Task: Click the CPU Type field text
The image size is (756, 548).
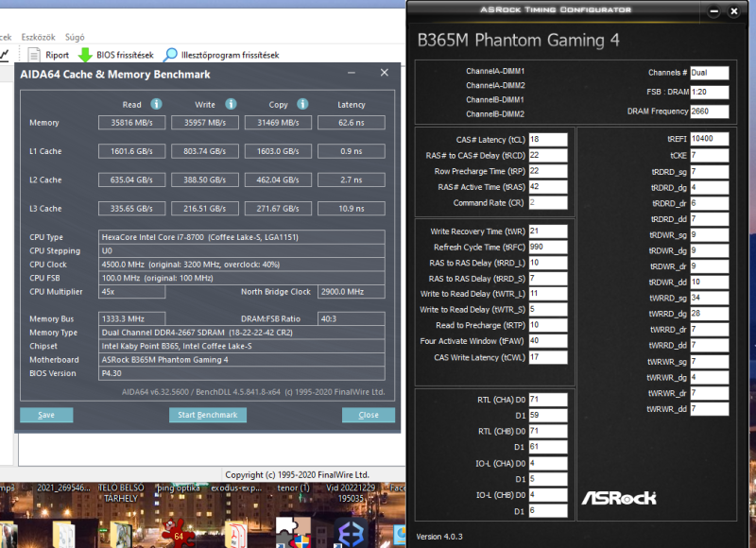Action: click(x=242, y=237)
